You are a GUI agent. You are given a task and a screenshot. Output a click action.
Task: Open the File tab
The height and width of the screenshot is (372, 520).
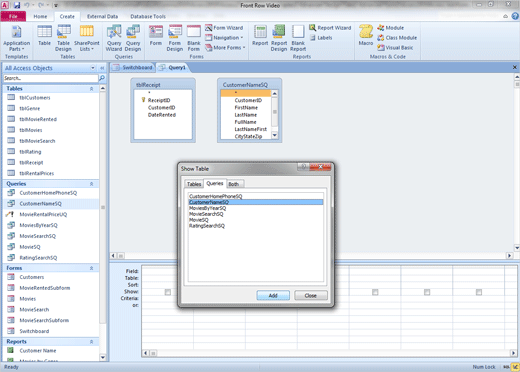[x=13, y=16]
